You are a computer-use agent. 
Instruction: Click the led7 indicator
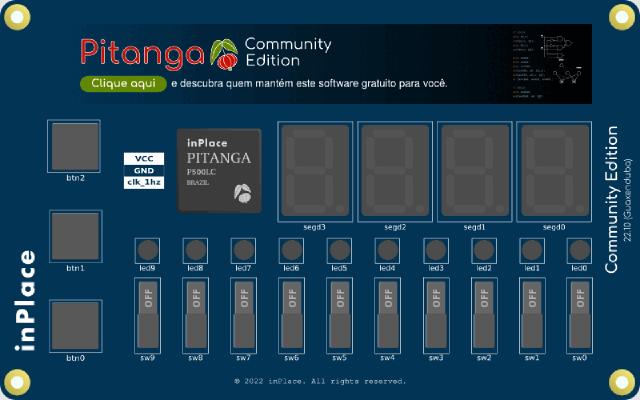244,251
